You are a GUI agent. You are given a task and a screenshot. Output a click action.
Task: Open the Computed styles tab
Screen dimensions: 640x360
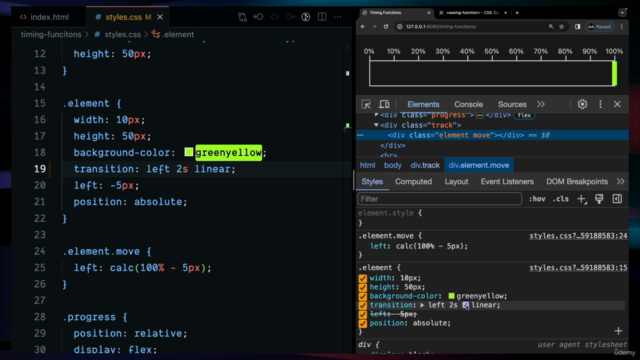point(413,182)
